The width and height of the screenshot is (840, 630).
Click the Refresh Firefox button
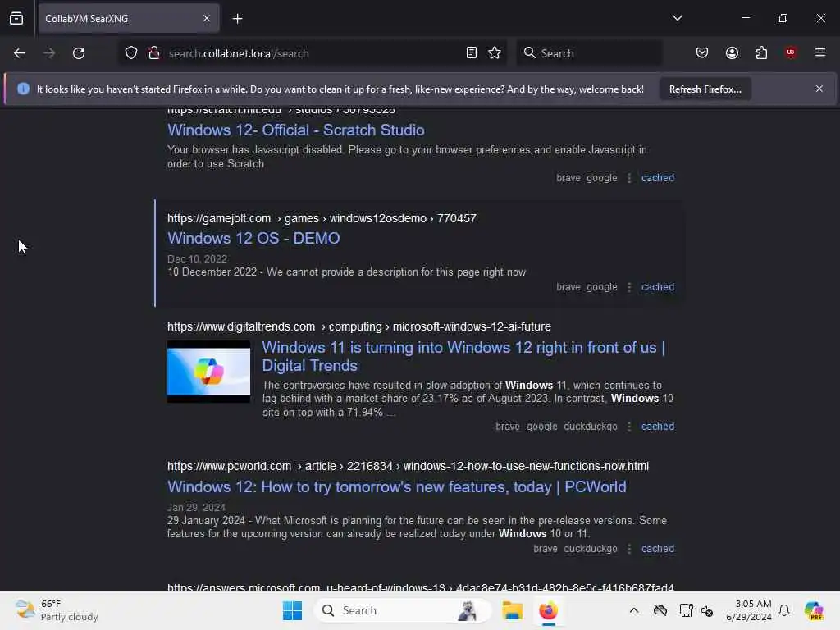[x=705, y=89]
